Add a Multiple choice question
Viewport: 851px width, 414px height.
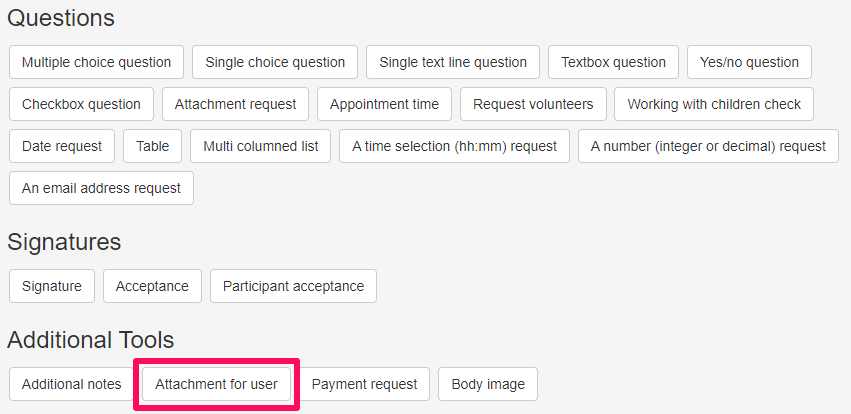(x=96, y=62)
